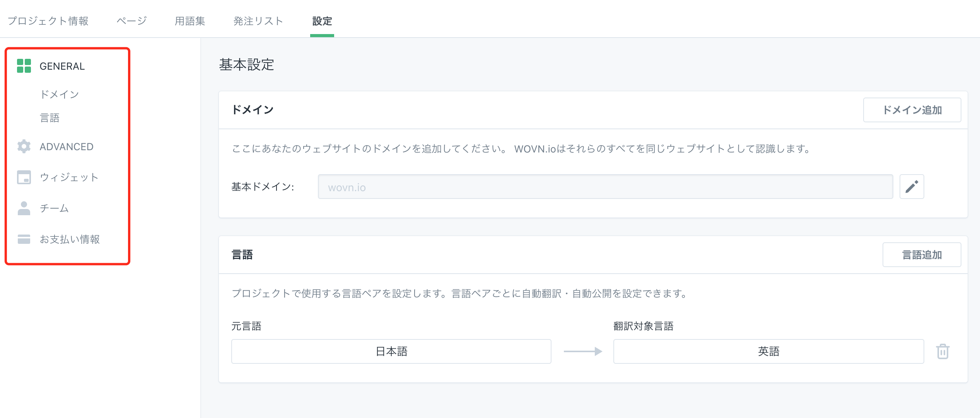Open the 日本語 source language box
This screenshot has height=418, width=980.
(391, 351)
